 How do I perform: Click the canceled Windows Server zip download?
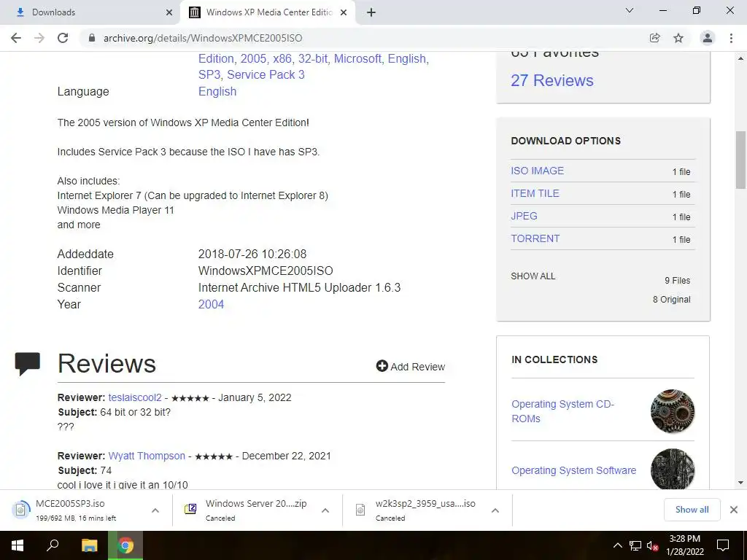(245, 510)
